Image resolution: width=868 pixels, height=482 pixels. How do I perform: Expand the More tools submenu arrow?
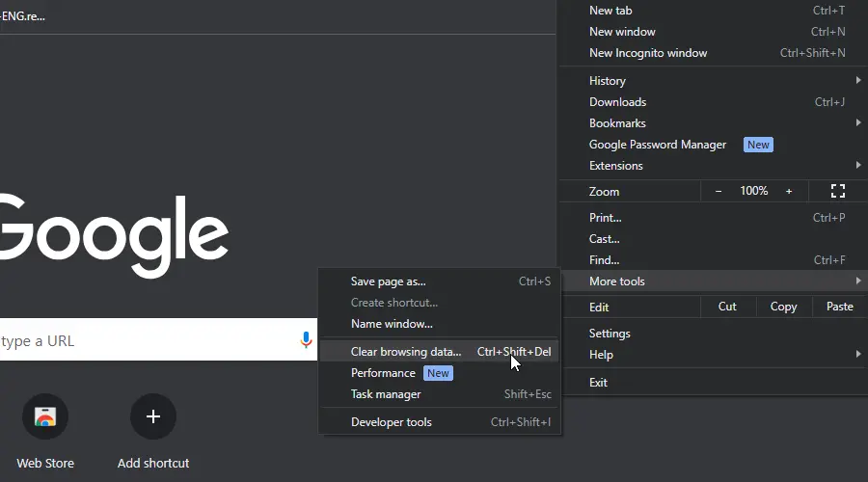click(858, 281)
